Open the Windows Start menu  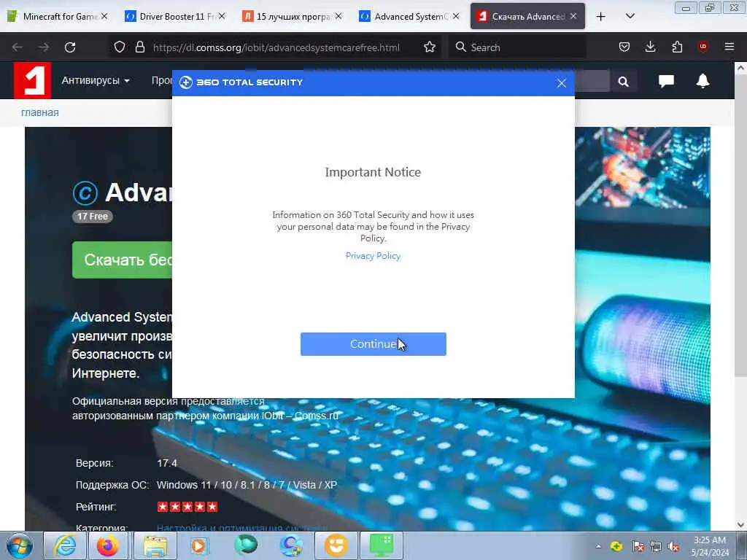pos(20,545)
